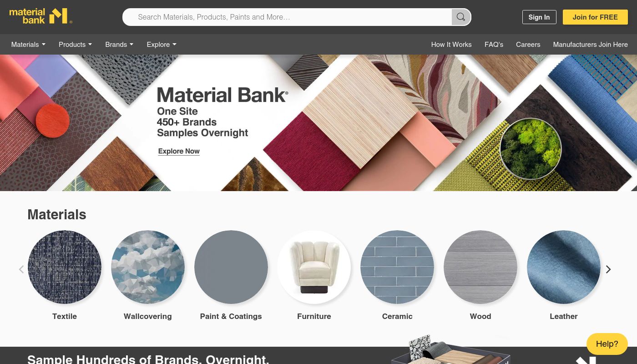Click the Sign In button
The height and width of the screenshot is (364, 637).
pos(539,17)
